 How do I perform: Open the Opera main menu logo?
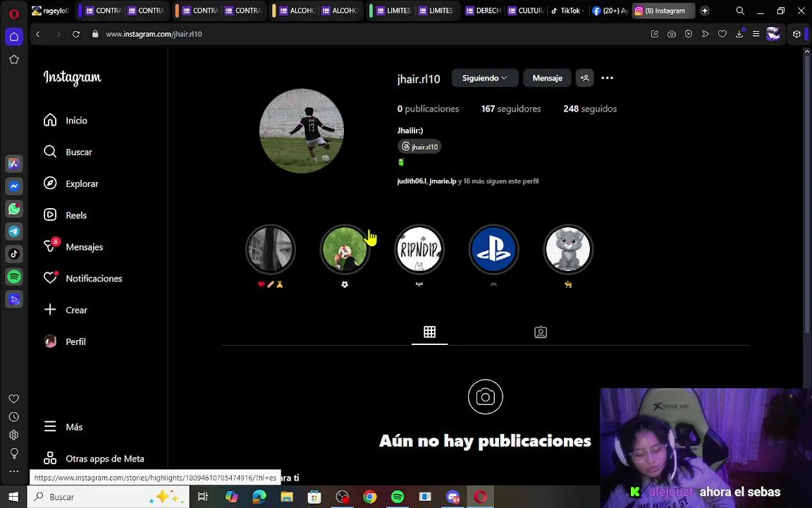coord(14,13)
